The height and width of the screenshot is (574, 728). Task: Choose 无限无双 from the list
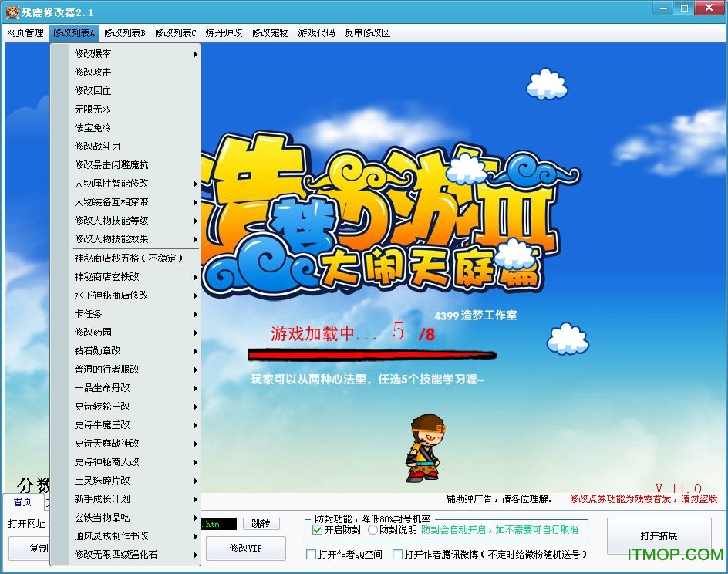pyautogui.click(x=126, y=109)
